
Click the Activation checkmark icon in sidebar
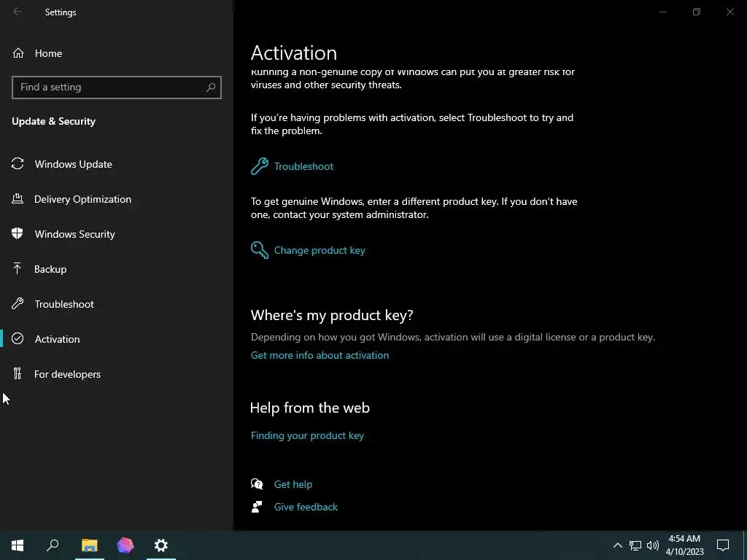18,338
